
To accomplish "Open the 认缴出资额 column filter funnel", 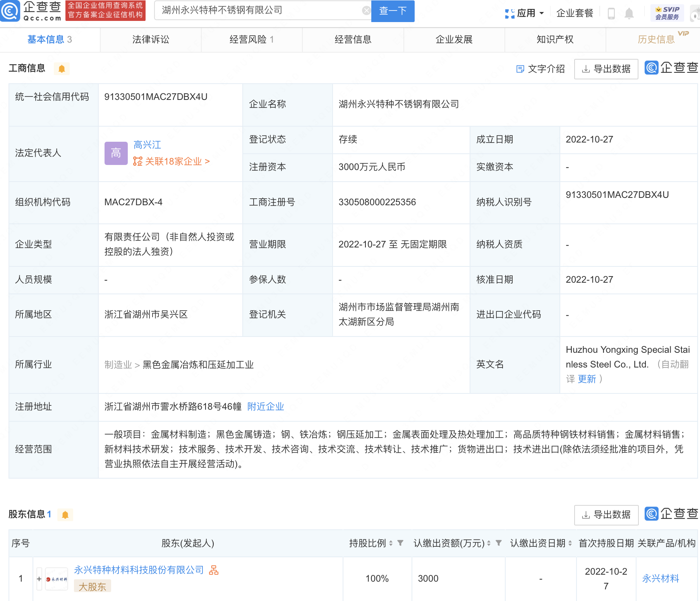I will point(499,543).
